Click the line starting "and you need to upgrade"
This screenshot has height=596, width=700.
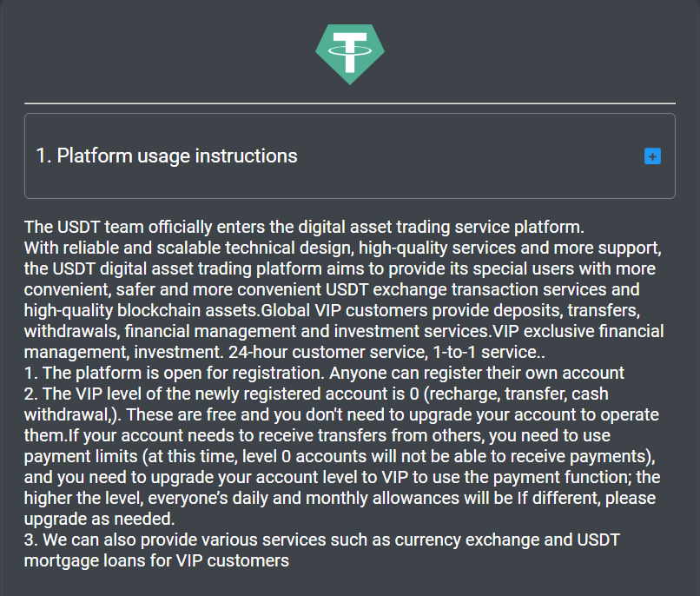coord(342,478)
